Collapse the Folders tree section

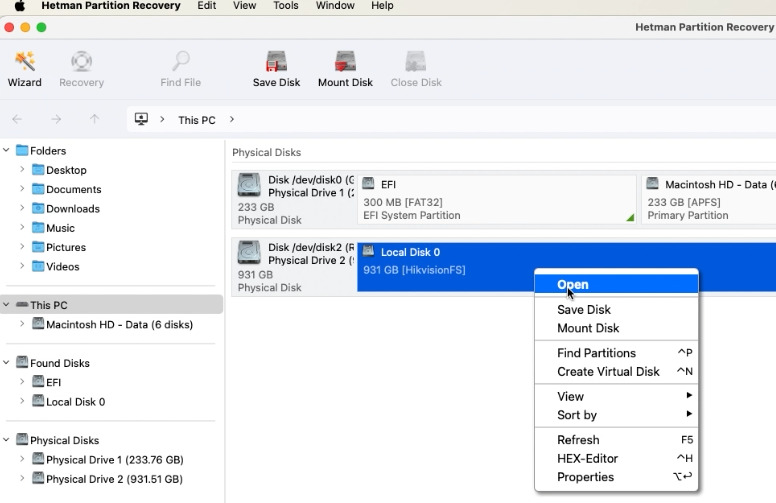pos(6,150)
